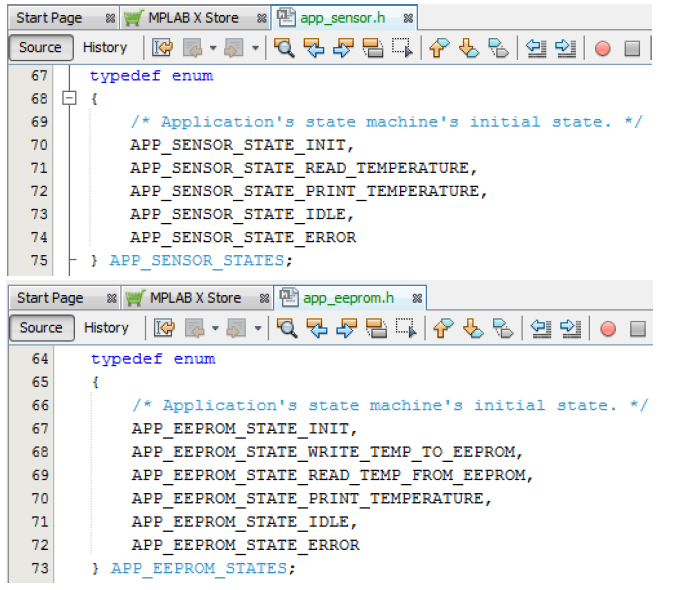Find next occurrence in app_eeprom.h toolbar
The height and width of the screenshot is (590, 695).
pyautogui.click(x=347, y=328)
